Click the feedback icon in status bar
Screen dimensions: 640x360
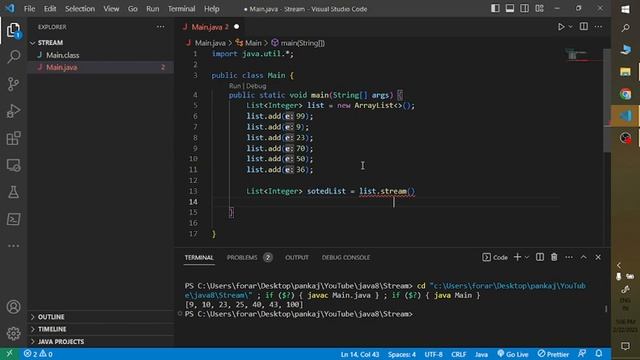point(582,354)
